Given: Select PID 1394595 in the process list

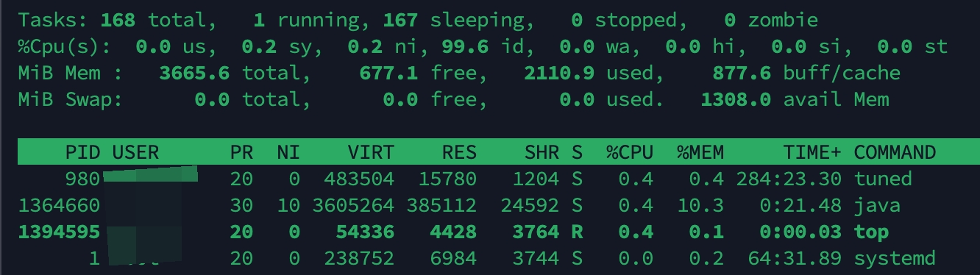Looking at the screenshot, I should click(x=59, y=232).
